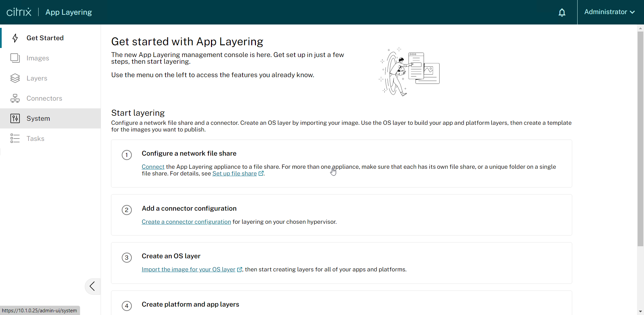Open the Set up file share link
This screenshot has height=315, width=644.
234,173
